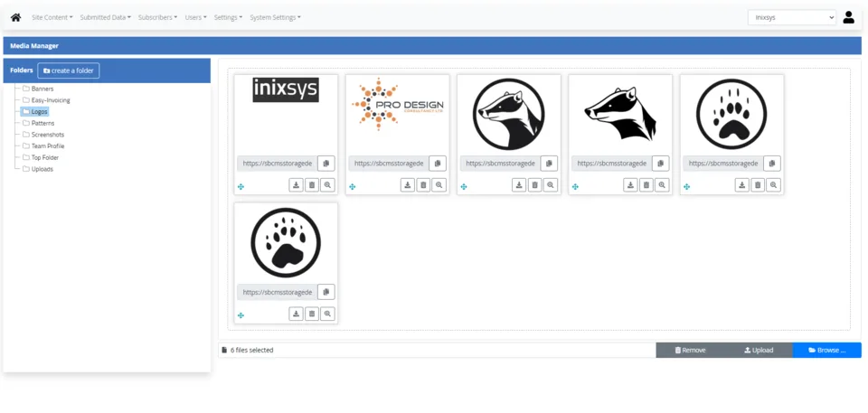Image resolution: width=868 pixels, height=413 pixels.
Task: Zoom preview of circled badger logo
Action: pyautogui.click(x=551, y=185)
